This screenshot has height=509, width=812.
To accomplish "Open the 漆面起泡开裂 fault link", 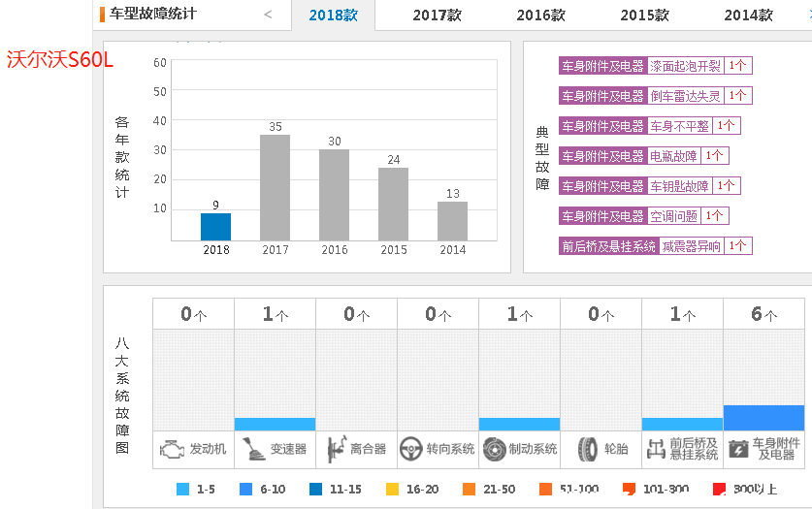I will click(x=685, y=66).
